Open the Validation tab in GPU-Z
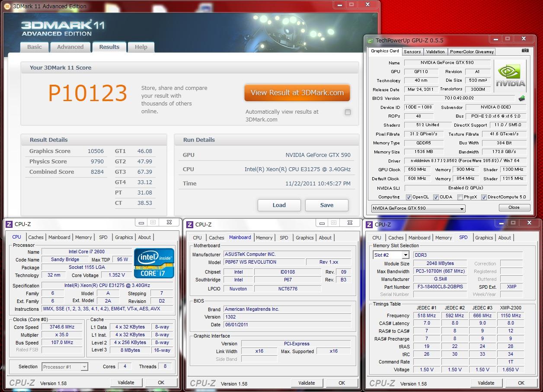 [435, 51]
